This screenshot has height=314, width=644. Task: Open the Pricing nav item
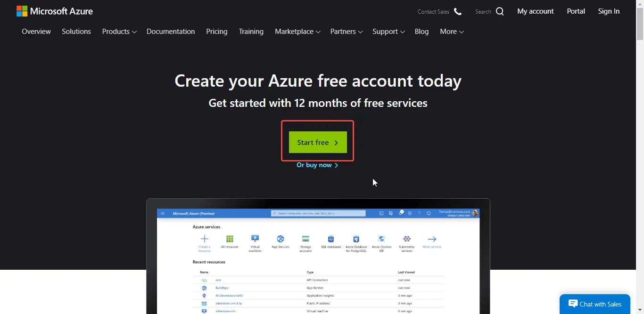click(217, 32)
